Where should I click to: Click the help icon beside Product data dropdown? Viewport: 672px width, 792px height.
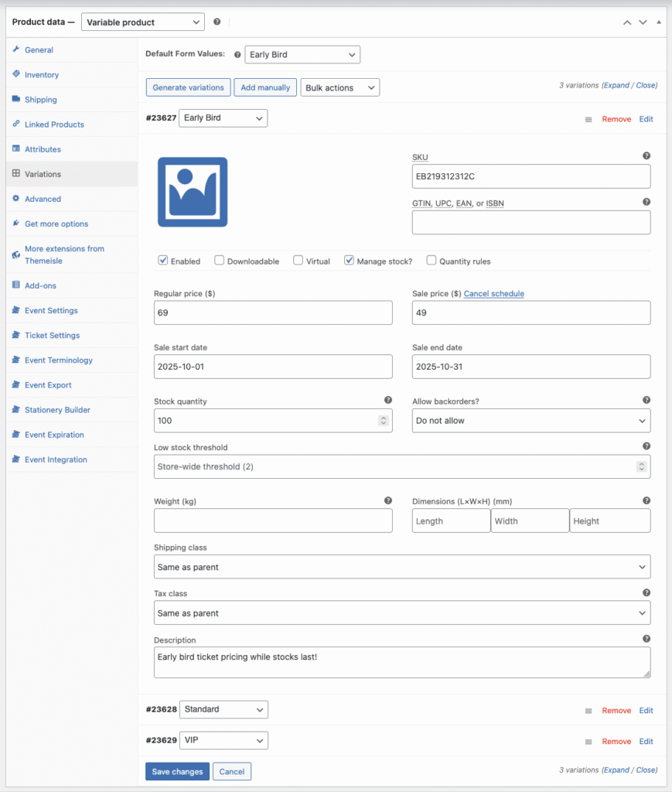[217, 22]
